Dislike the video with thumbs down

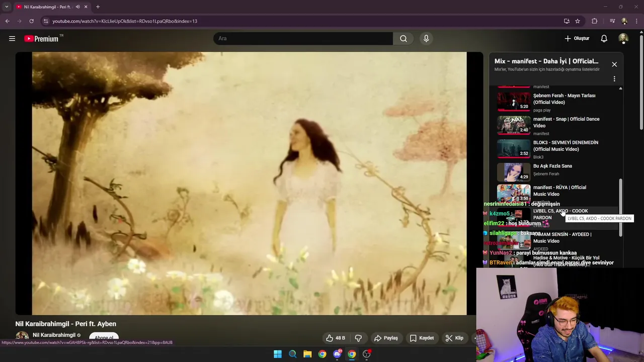359,338
